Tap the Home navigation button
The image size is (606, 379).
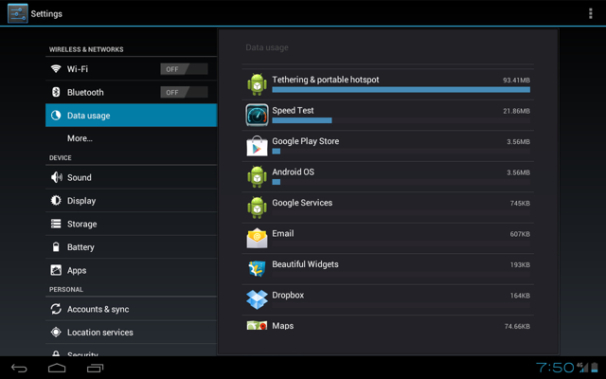click(x=57, y=368)
